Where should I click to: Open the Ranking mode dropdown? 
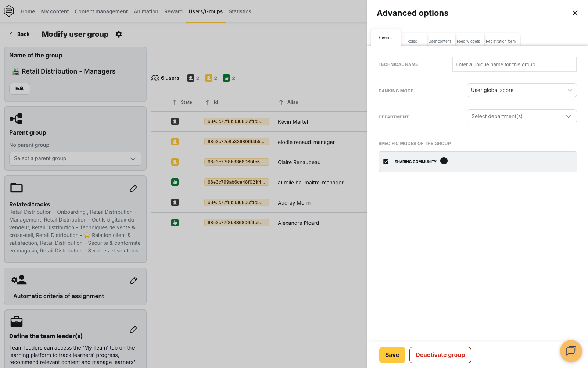[x=521, y=90]
